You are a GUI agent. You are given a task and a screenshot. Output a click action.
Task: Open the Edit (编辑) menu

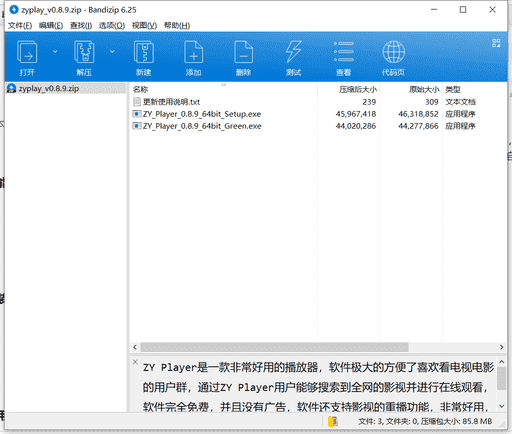pos(51,25)
